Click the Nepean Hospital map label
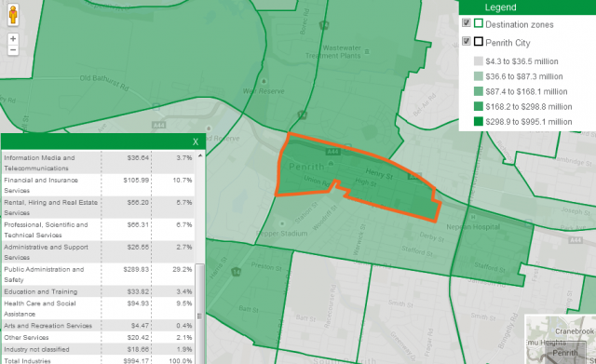Viewport: 596px width, 364px height. (473, 227)
